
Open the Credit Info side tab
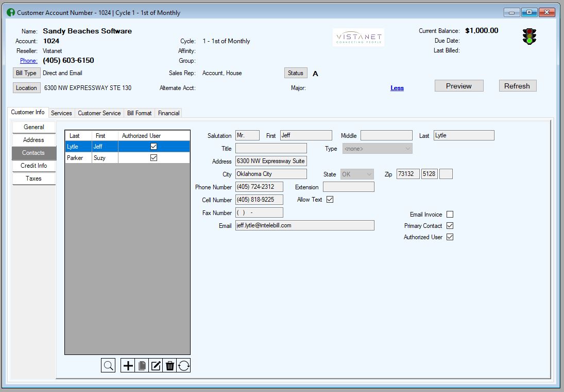[34, 166]
